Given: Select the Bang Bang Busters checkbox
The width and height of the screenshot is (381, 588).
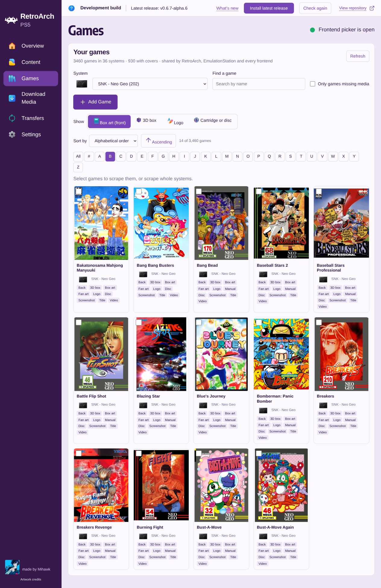Looking at the screenshot, I should (x=139, y=191).
